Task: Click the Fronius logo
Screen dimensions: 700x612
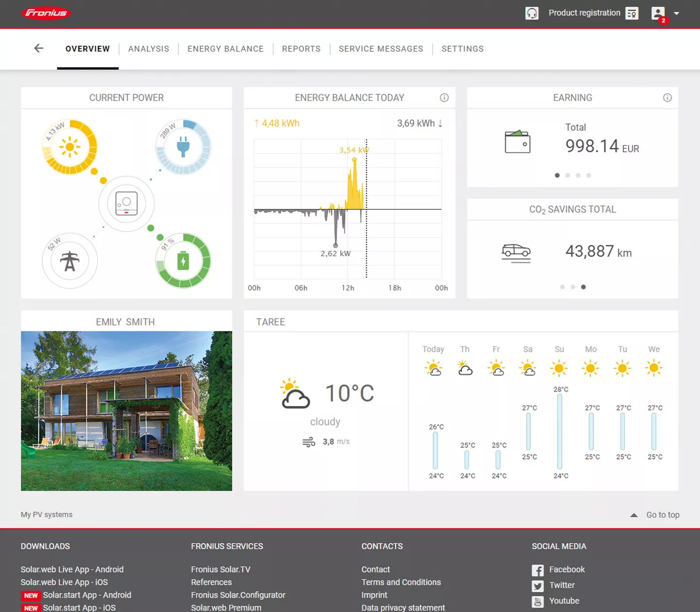Action: [x=46, y=13]
